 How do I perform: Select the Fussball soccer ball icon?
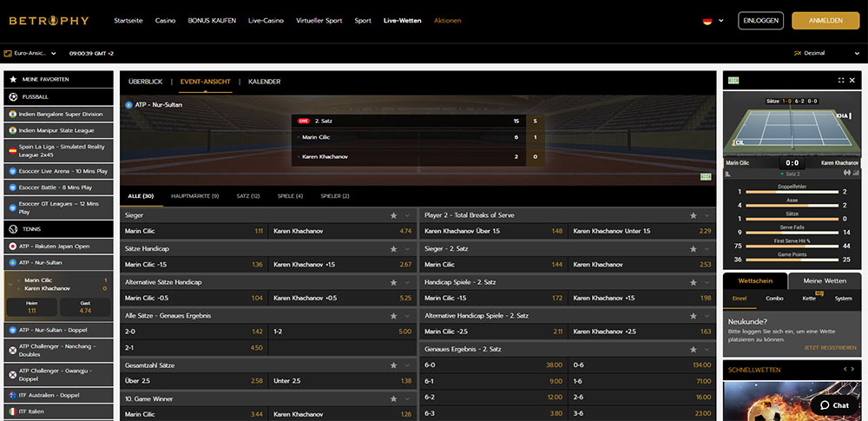click(13, 96)
